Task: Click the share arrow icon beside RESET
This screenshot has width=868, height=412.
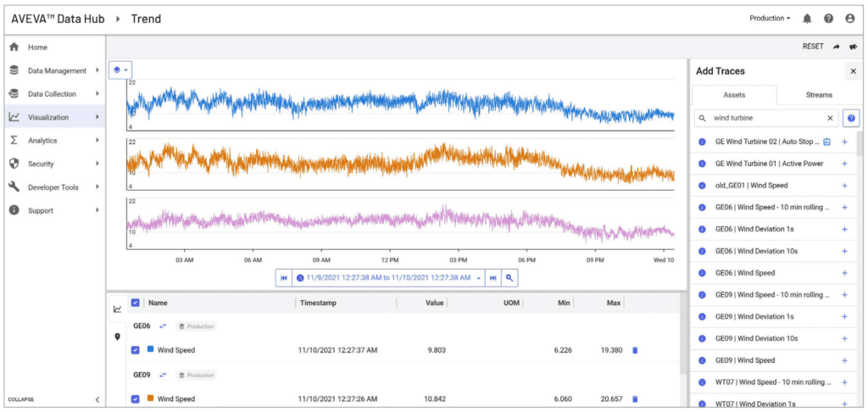Action: pyautogui.click(x=836, y=47)
